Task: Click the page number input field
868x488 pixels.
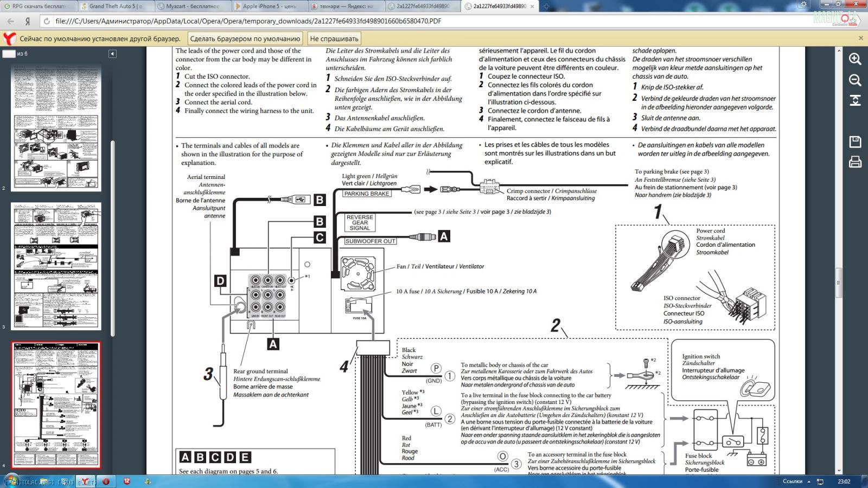Action: click(9, 54)
